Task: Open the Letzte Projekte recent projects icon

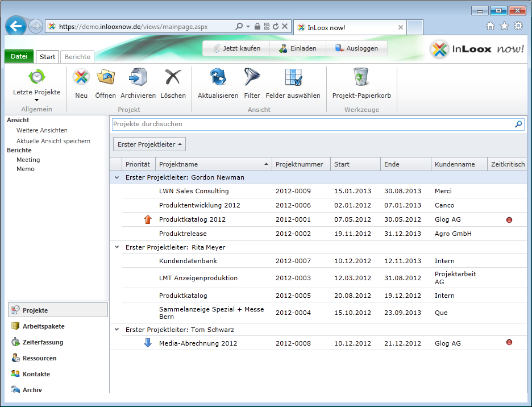Action: coord(36,77)
